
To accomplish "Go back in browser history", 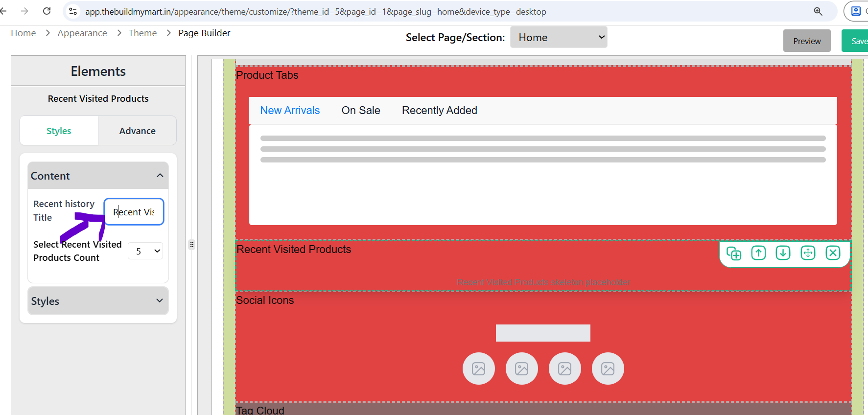I will 3,11.
